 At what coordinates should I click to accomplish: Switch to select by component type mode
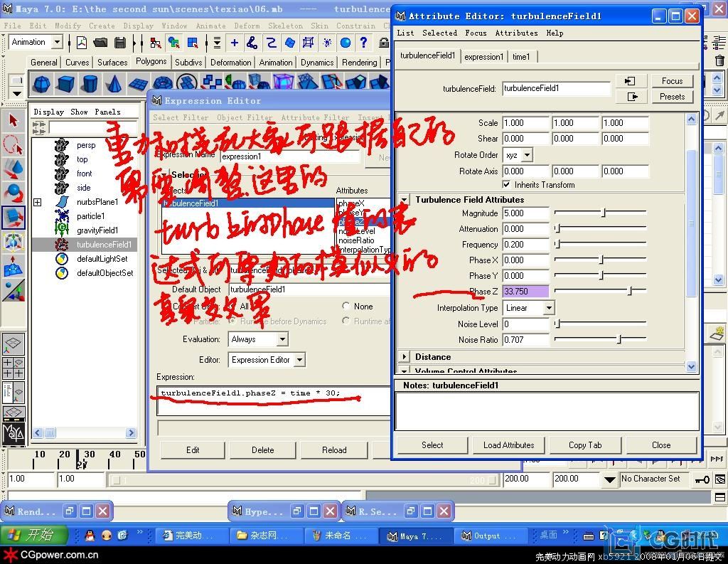pyautogui.click(x=193, y=43)
